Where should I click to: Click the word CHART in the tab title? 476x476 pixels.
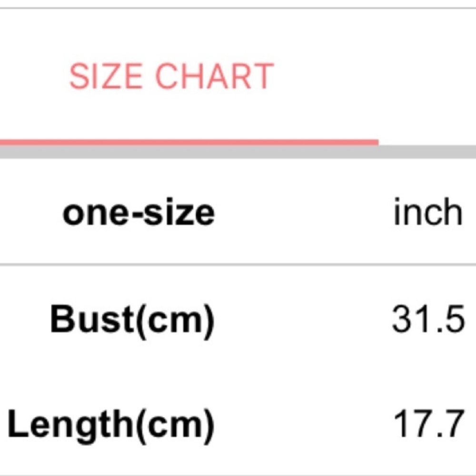(x=215, y=76)
